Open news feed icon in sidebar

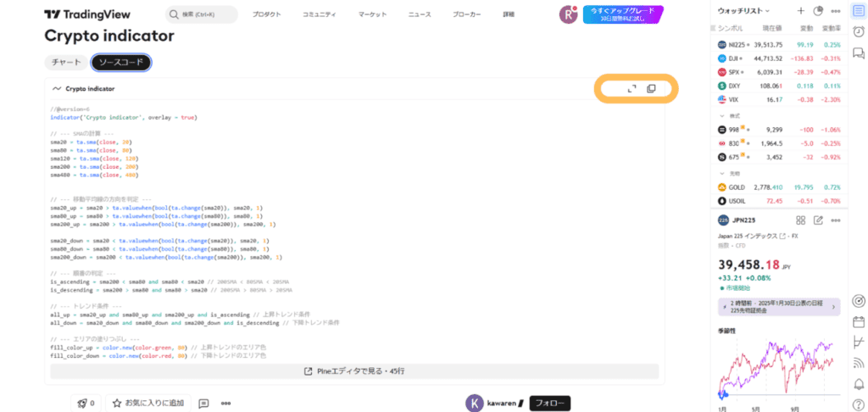(x=859, y=364)
